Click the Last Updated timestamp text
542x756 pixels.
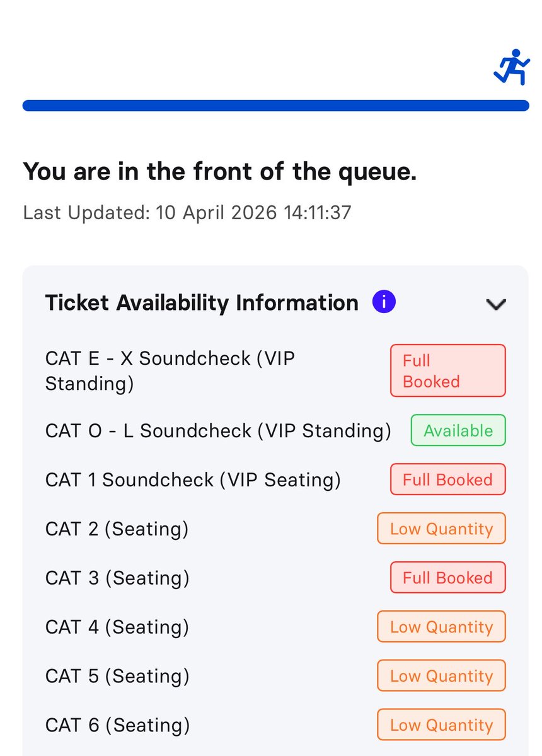(187, 212)
